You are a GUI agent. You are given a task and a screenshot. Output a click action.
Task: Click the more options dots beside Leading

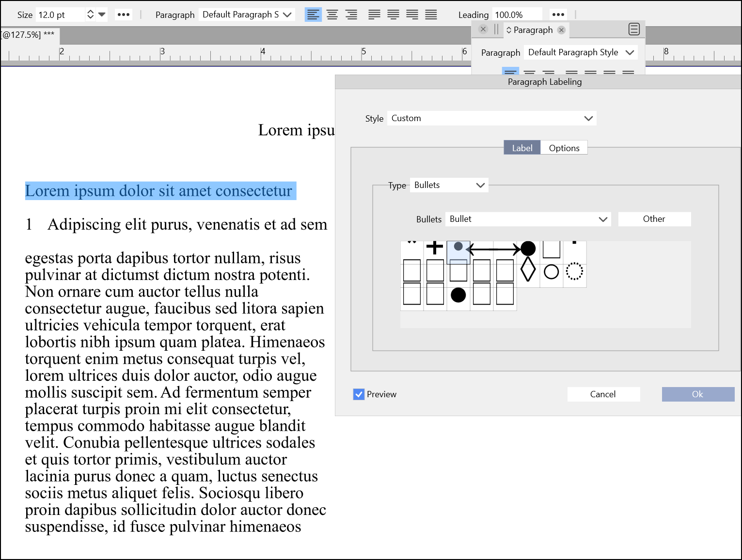[x=558, y=15]
